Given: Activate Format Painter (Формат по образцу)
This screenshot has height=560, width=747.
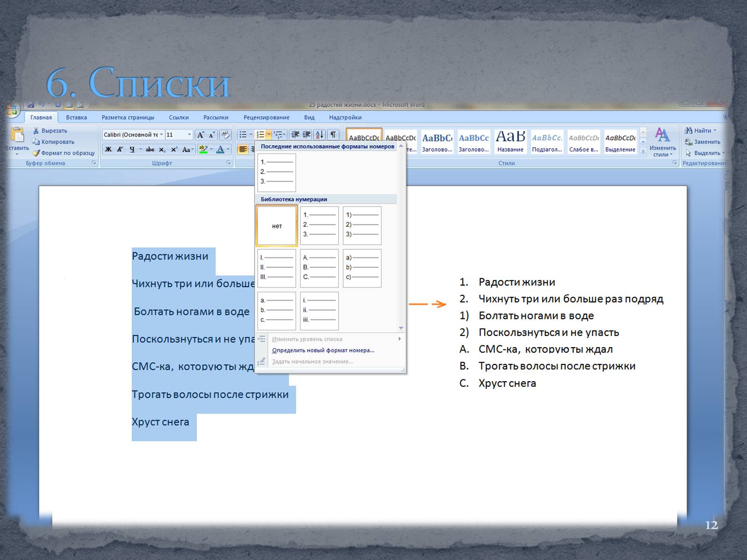Looking at the screenshot, I should 63,153.
